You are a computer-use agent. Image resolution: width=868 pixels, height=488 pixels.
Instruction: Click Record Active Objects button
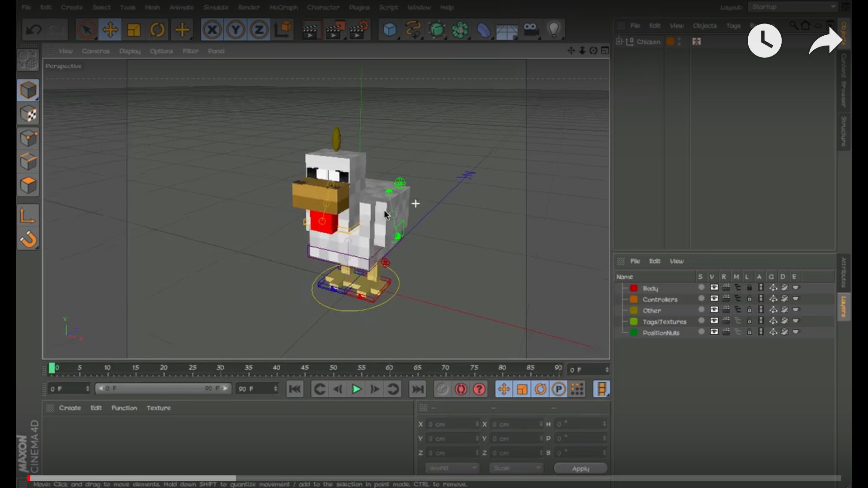pyautogui.click(x=442, y=389)
